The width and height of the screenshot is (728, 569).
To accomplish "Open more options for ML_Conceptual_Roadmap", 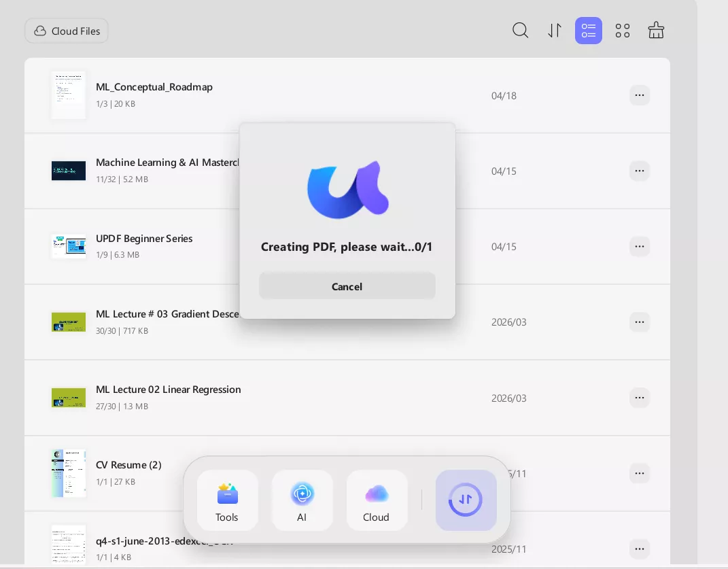I will click(x=640, y=95).
